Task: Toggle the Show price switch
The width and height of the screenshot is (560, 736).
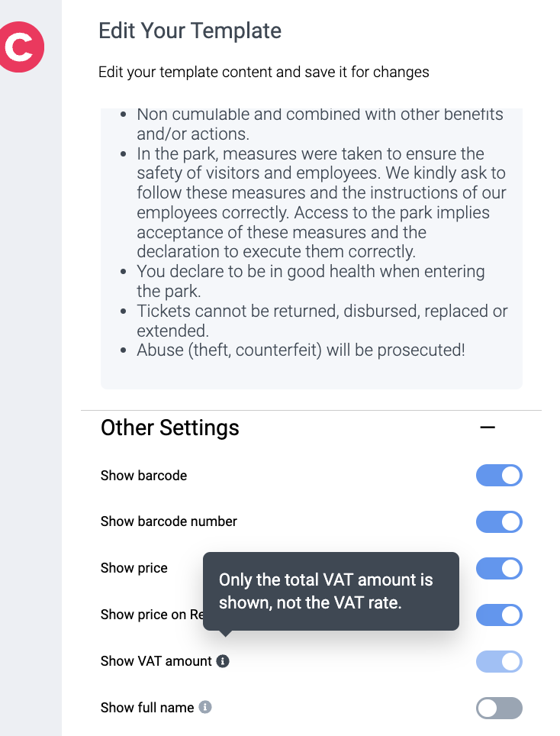Action: click(x=499, y=569)
